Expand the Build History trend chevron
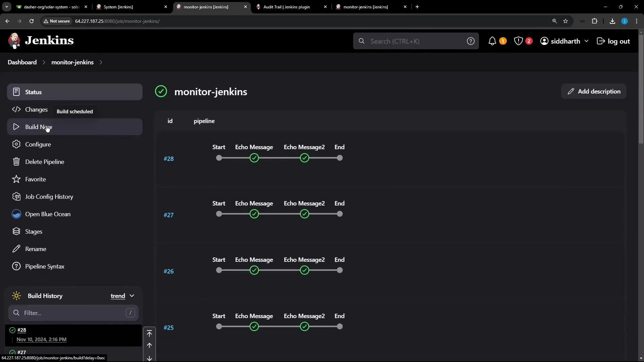This screenshot has height=362, width=644. [132, 296]
